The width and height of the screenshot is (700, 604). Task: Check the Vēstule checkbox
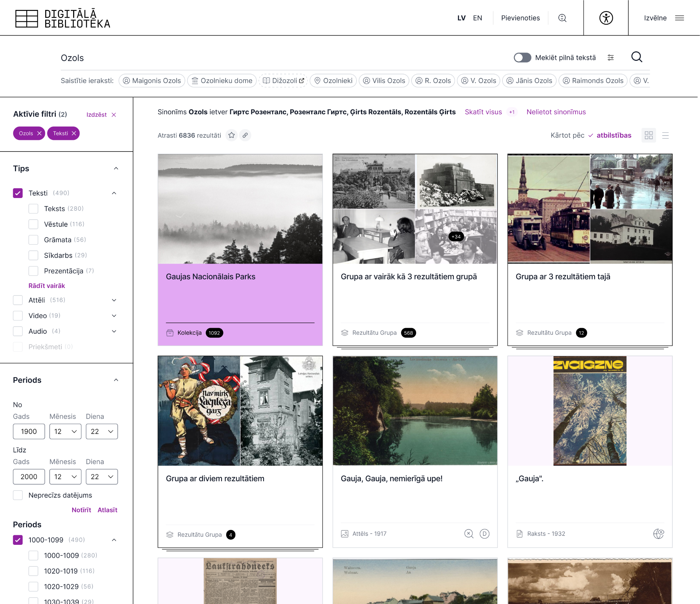point(33,224)
